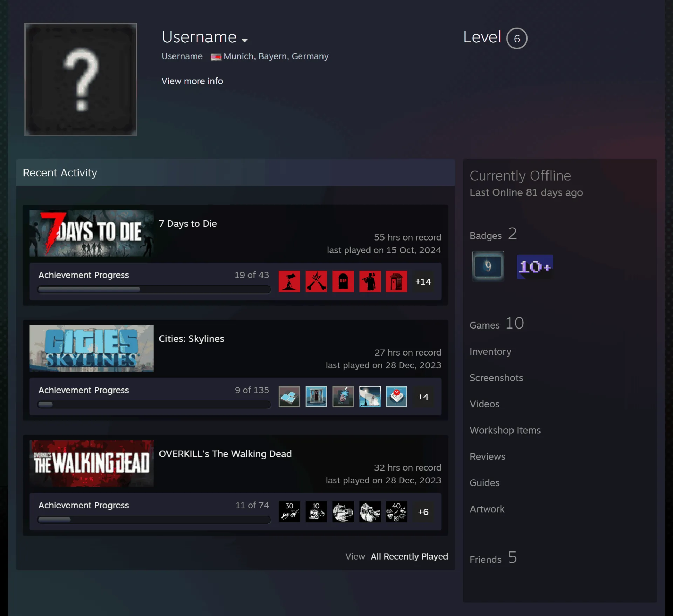This screenshot has height=616, width=673.
Task: Click the red flag-planting achievement icon
Action: point(289,281)
